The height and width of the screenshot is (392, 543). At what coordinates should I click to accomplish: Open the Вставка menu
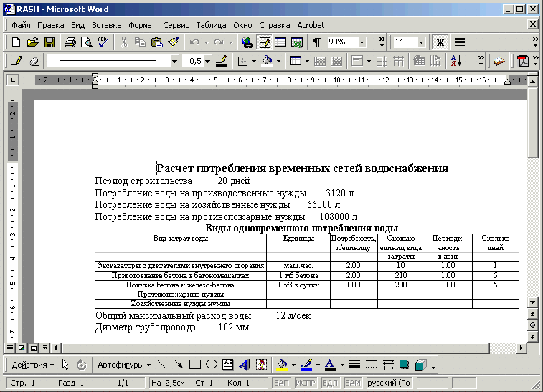point(106,25)
